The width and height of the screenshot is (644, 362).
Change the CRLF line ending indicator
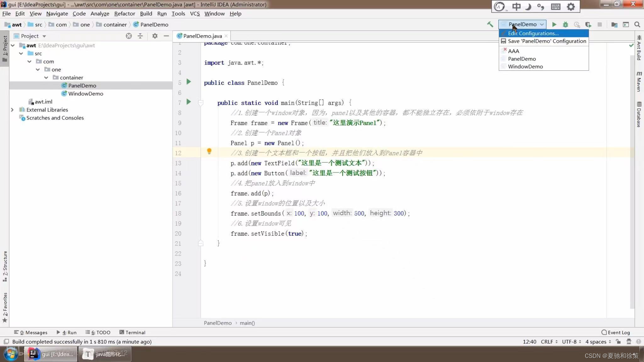pos(547,342)
